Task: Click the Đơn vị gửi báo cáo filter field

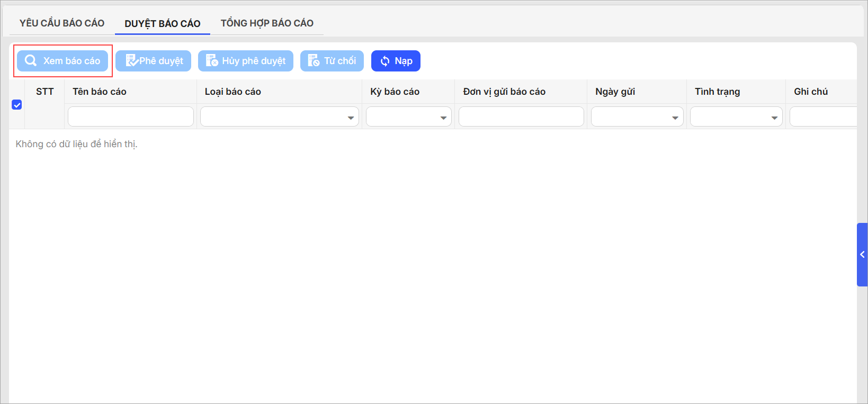Action: click(521, 116)
